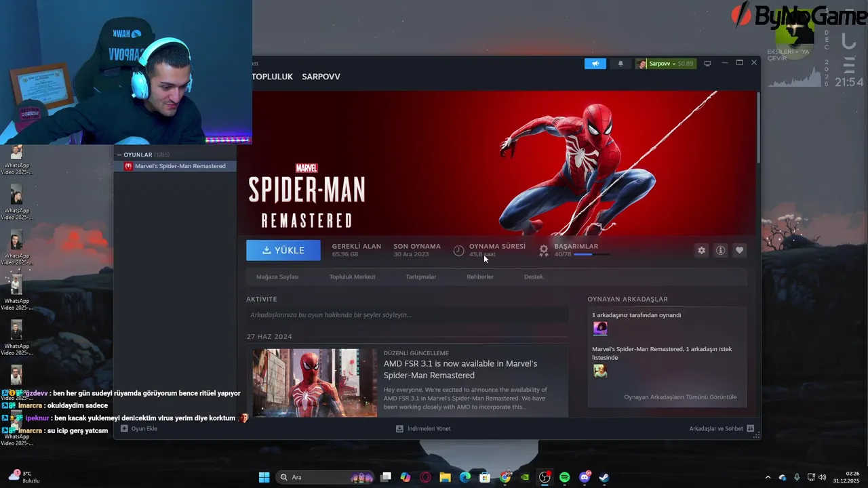Open the TOPLULUK menu
The image size is (868, 488).
pos(273,77)
